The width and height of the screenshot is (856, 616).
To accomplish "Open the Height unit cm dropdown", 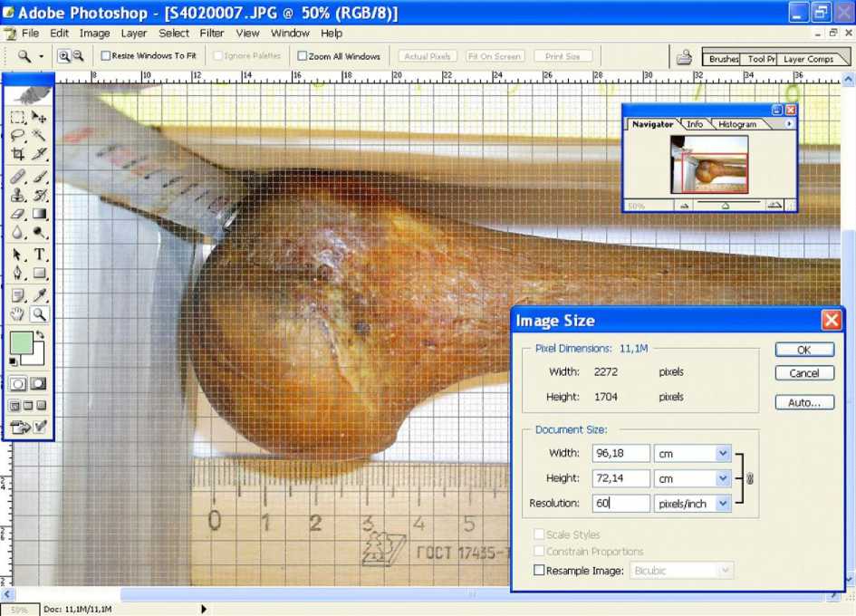I will [723, 478].
